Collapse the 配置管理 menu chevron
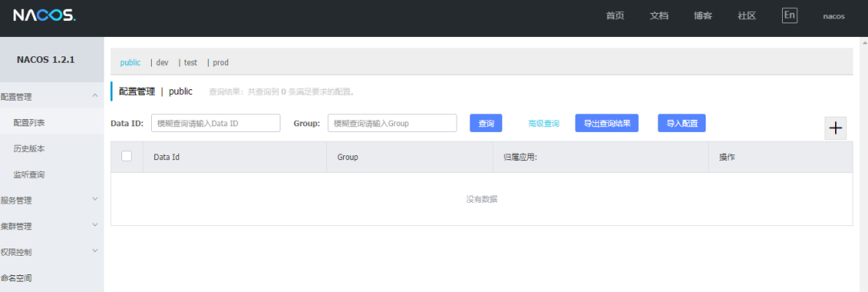Image resolution: width=868 pixels, height=292 pixels. [95, 96]
